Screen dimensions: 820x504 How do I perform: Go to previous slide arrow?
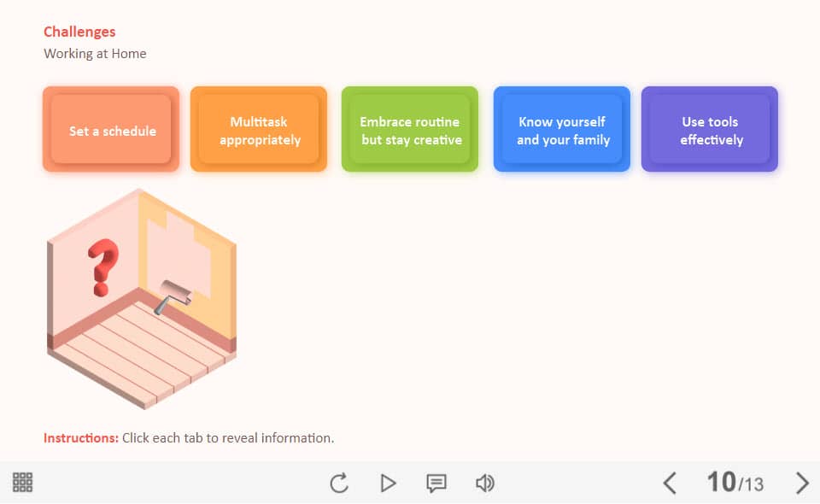click(x=670, y=483)
